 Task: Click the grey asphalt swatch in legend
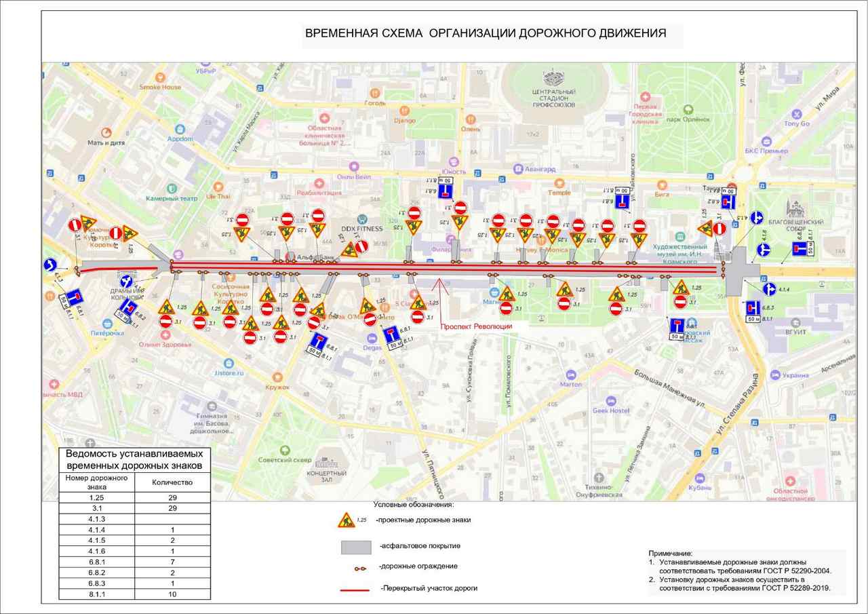356,547
